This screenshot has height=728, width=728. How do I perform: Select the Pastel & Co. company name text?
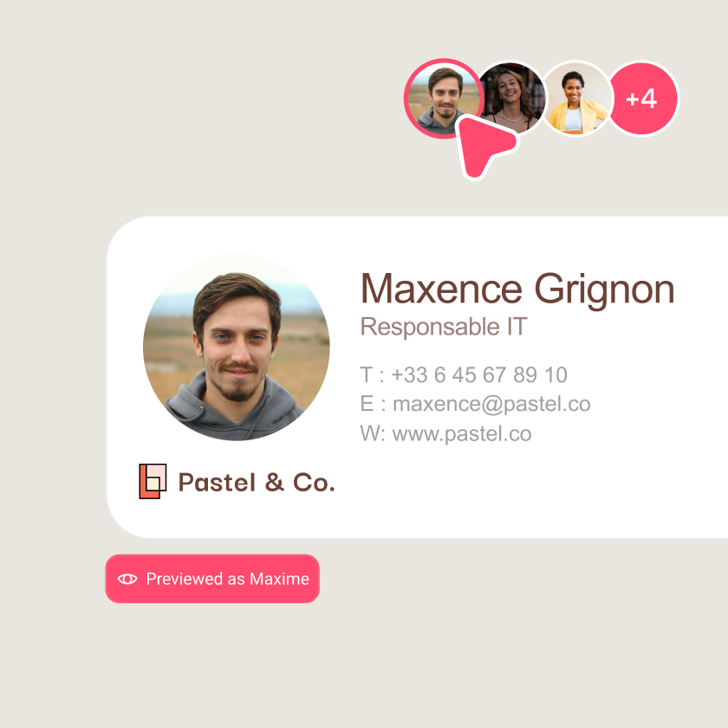click(x=257, y=483)
